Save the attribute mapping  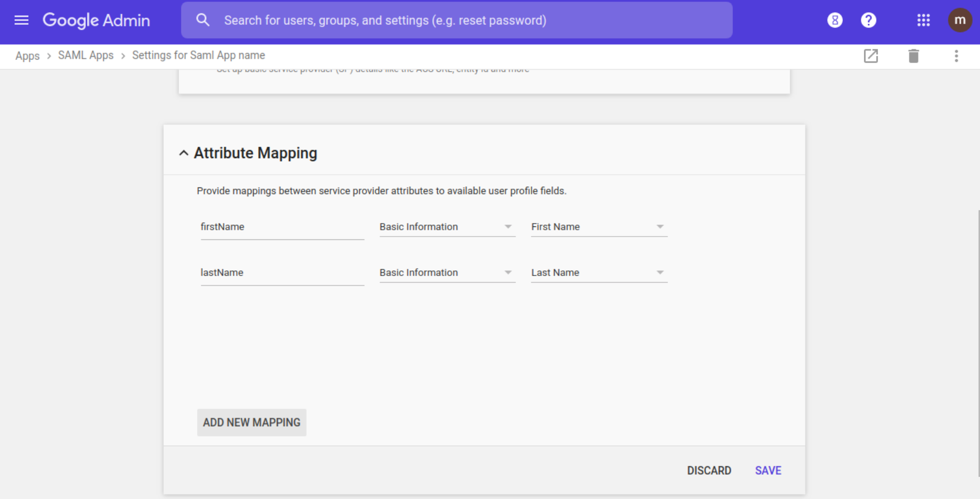pyautogui.click(x=768, y=470)
